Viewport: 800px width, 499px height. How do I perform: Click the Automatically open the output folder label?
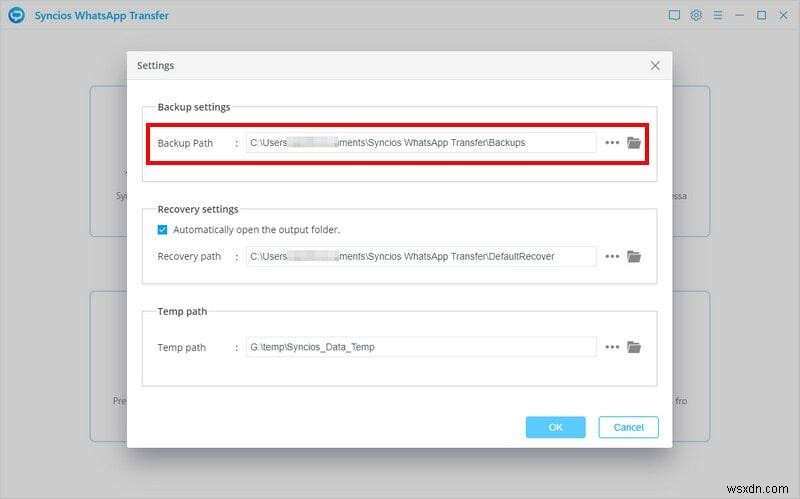click(257, 230)
